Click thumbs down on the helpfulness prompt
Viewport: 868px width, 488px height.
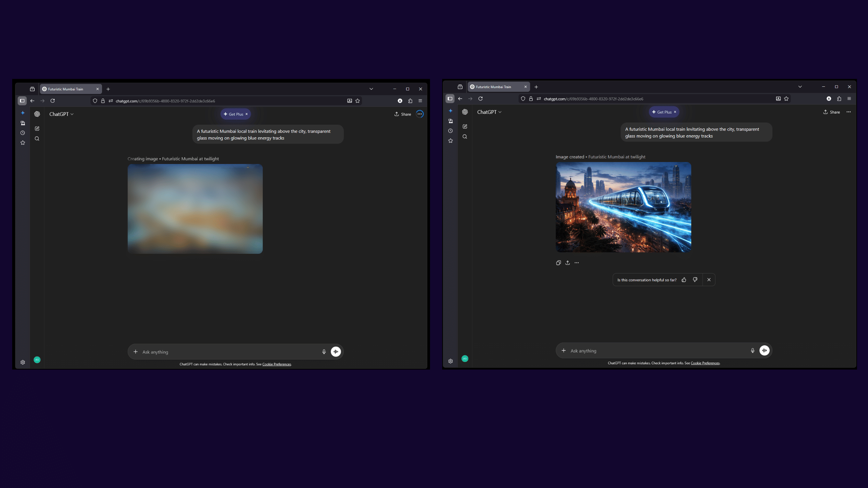[x=695, y=280]
